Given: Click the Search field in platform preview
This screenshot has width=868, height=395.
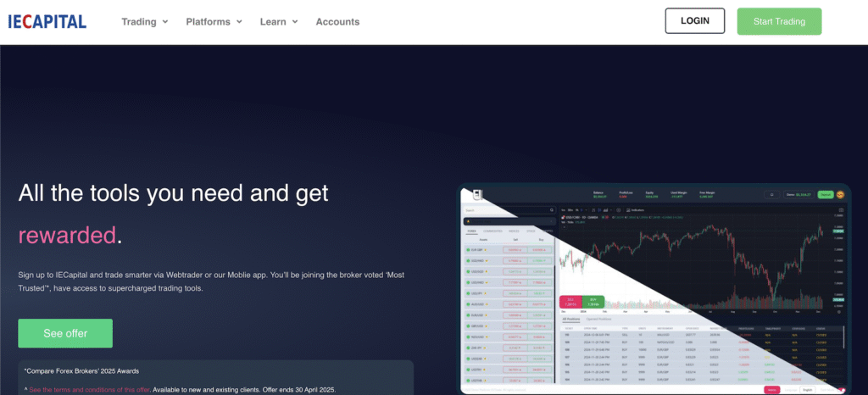Looking at the screenshot, I should pyautogui.click(x=509, y=210).
